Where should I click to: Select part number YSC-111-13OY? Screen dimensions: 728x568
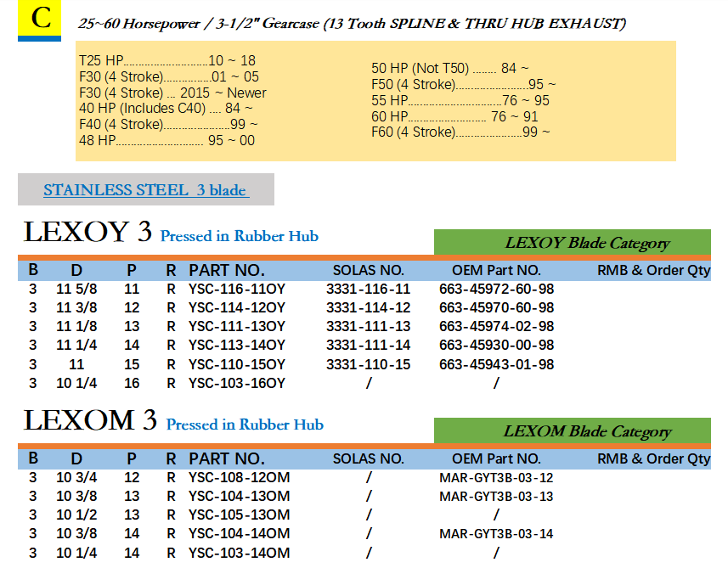[237, 326]
